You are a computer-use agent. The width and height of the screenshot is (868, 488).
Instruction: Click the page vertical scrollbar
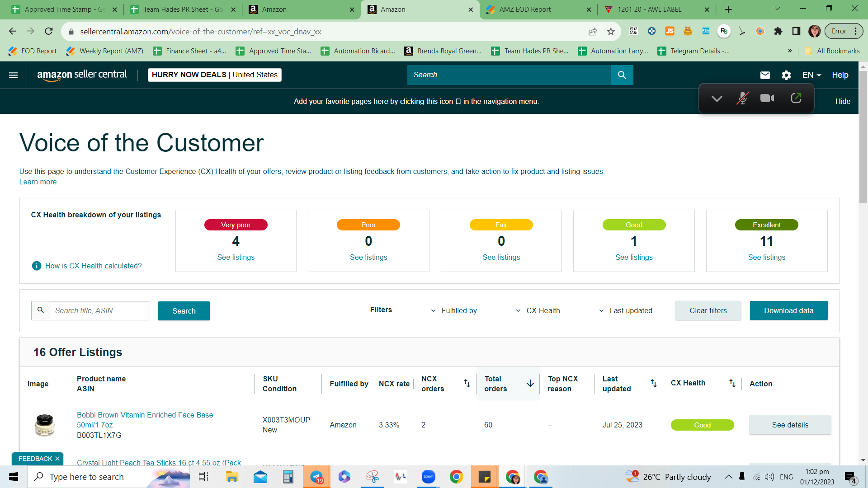point(863,137)
